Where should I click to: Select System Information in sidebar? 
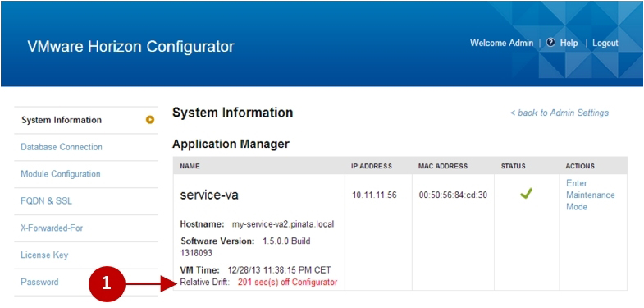click(x=62, y=120)
